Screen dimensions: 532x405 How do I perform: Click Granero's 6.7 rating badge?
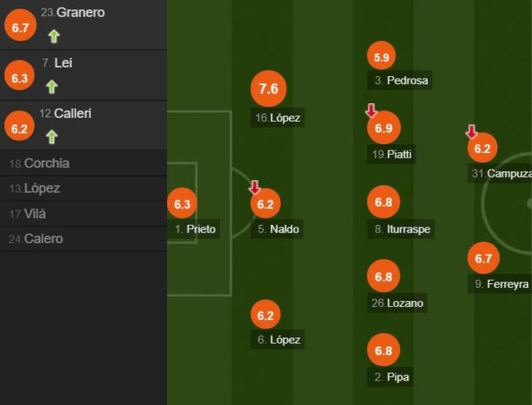coord(19,28)
